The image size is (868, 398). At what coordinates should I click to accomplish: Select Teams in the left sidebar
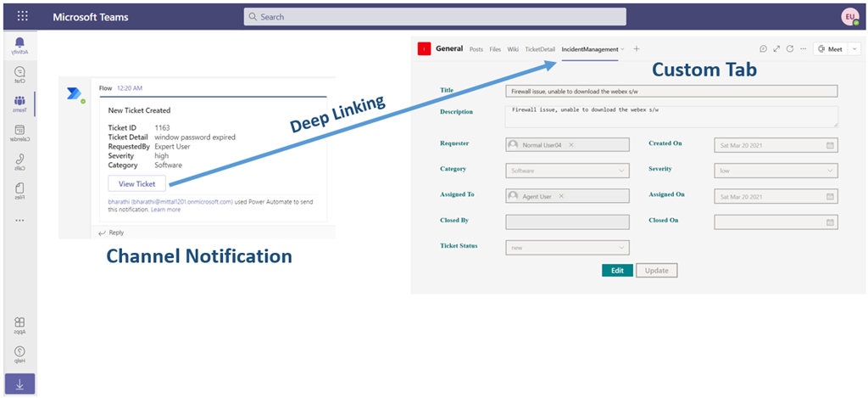(x=20, y=104)
